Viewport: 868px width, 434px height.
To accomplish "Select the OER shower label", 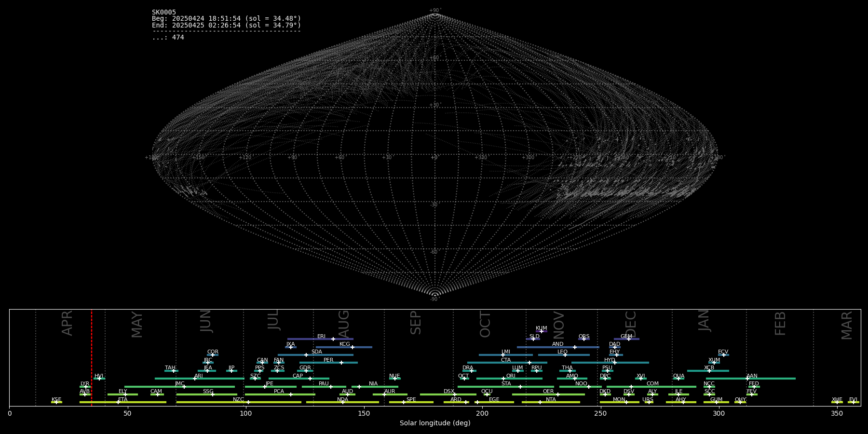I will [548, 392].
